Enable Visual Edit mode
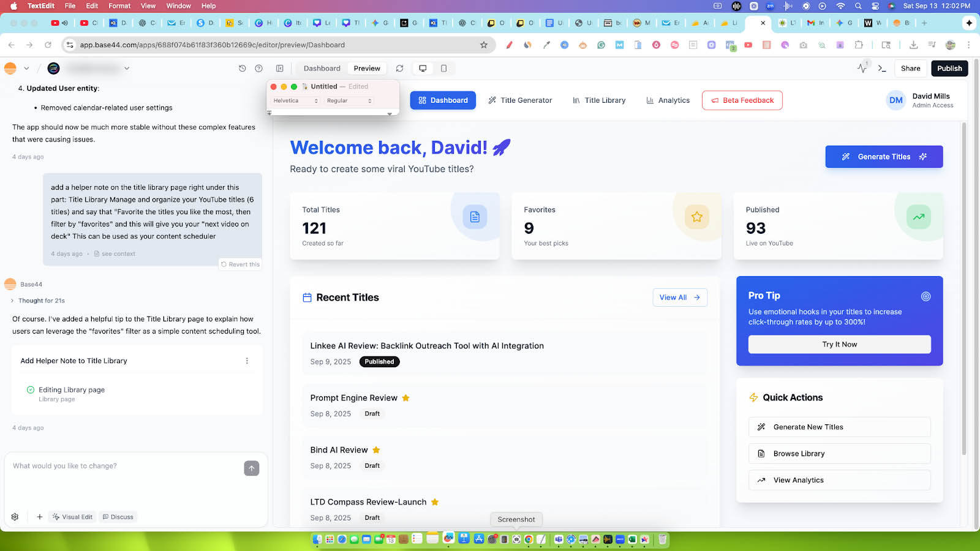 pos(72,517)
